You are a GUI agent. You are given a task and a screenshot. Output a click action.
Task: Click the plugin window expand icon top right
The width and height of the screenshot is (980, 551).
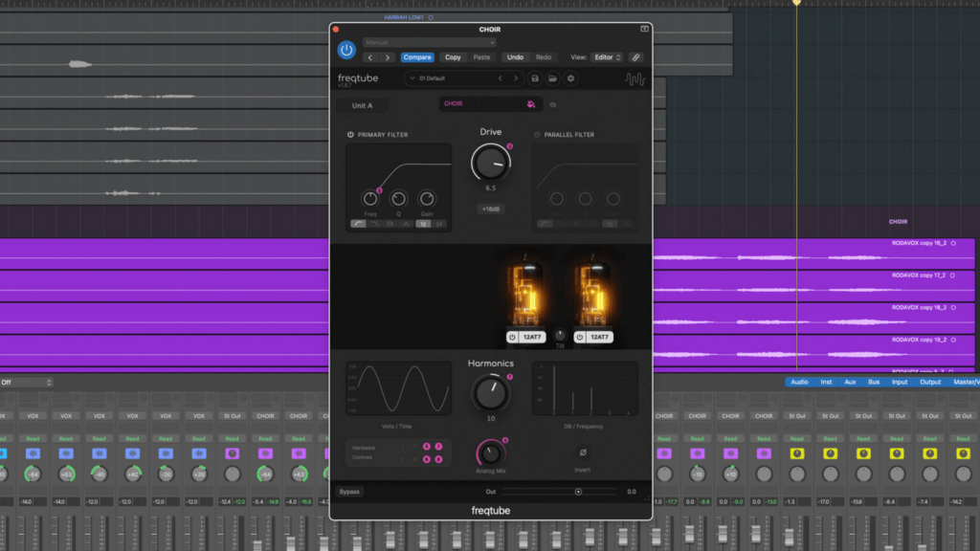[x=644, y=29]
